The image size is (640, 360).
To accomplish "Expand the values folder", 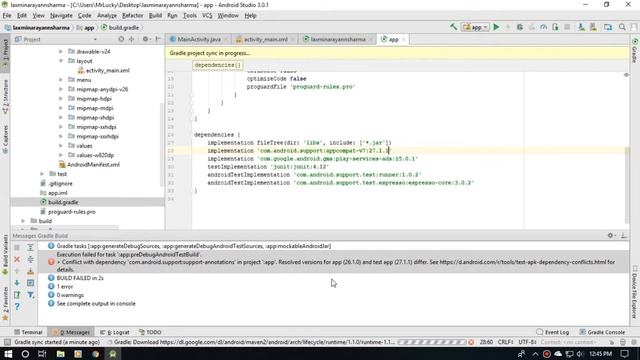I will (61, 145).
